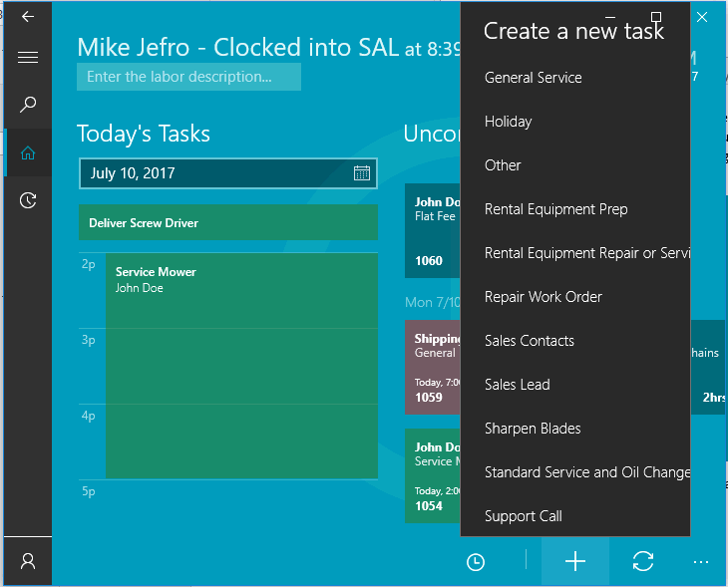Select General Service from task menu
The width and height of the screenshot is (728, 587).
pos(534,78)
